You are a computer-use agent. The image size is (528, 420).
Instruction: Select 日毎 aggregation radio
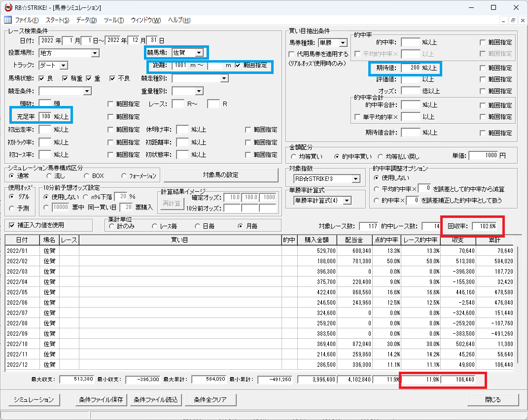click(x=197, y=226)
